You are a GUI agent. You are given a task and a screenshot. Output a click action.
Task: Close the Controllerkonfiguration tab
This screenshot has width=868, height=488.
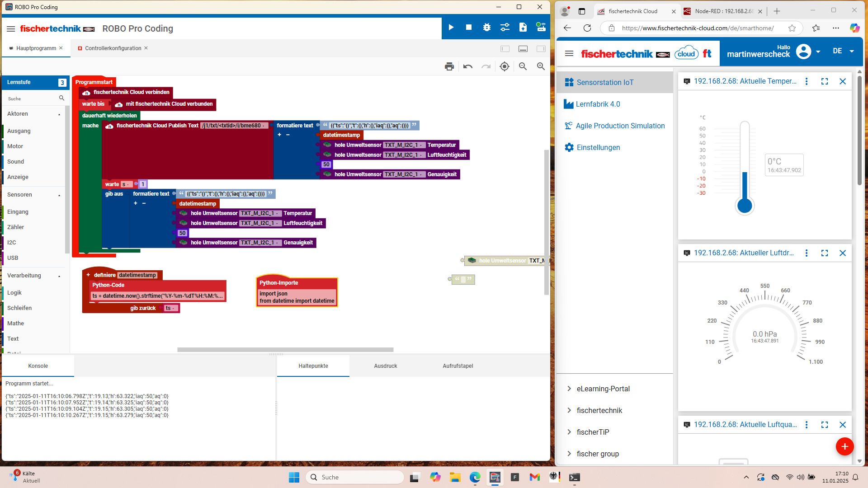pyautogui.click(x=146, y=48)
